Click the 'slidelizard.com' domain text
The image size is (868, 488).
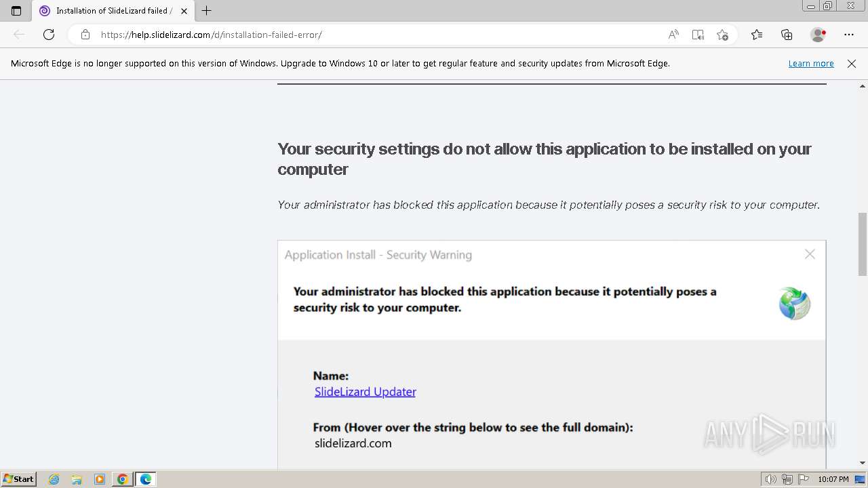click(x=353, y=443)
